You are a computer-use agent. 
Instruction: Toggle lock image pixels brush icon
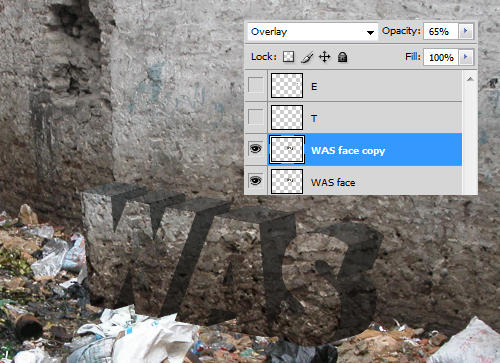pyautogui.click(x=307, y=57)
